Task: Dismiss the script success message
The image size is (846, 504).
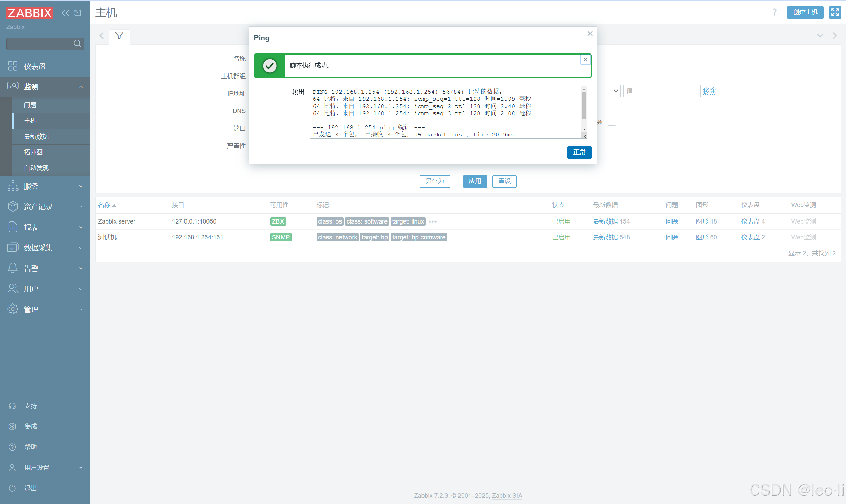Action: point(585,59)
